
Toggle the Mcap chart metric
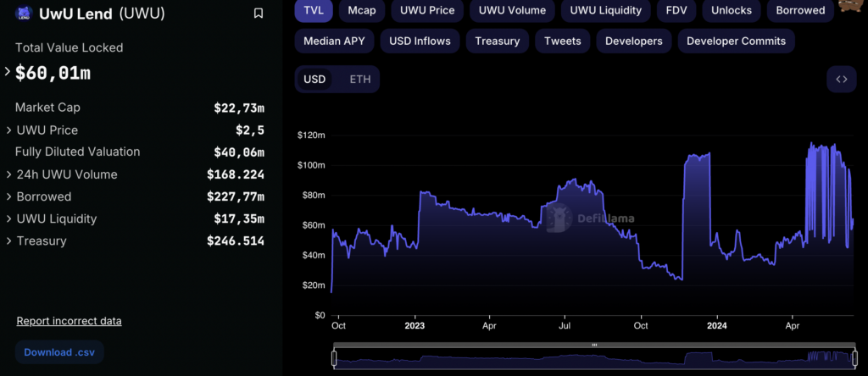click(361, 10)
